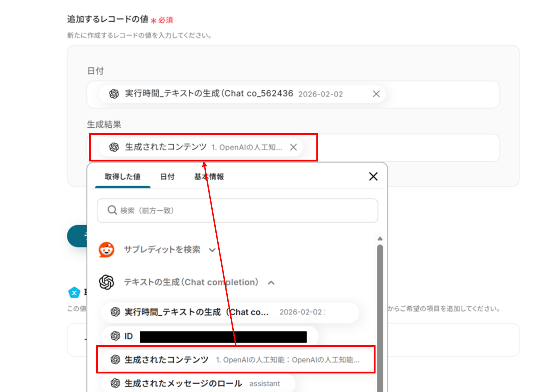Select the 取得した値 tab

(123, 177)
